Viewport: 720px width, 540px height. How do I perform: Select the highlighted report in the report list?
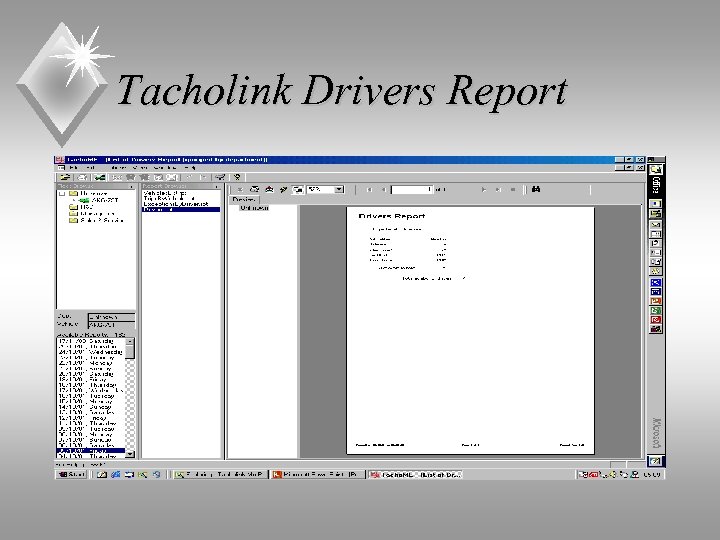pyautogui.click(x=181, y=209)
